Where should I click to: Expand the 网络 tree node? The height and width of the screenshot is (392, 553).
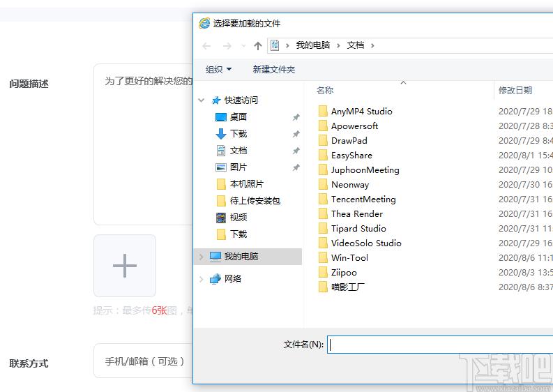pyautogui.click(x=202, y=279)
